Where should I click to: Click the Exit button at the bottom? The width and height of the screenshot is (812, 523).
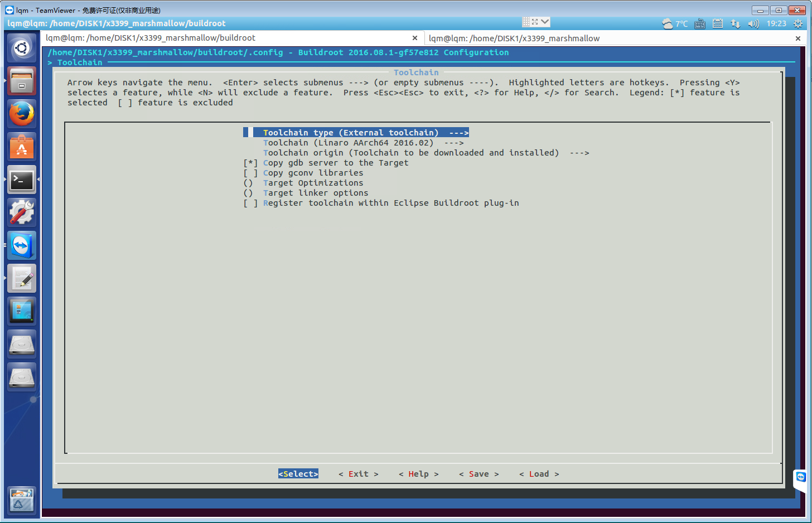coord(358,474)
